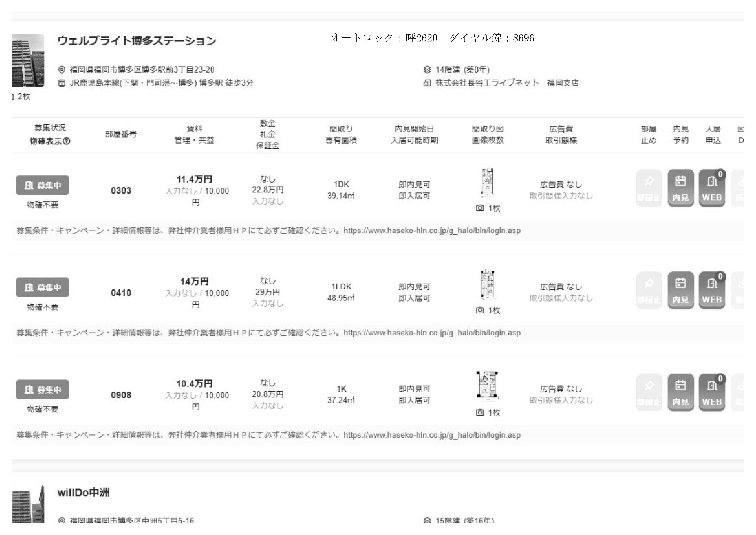Click room number 0908
The width and height of the screenshot is (756, 535).
click(121, 395)
